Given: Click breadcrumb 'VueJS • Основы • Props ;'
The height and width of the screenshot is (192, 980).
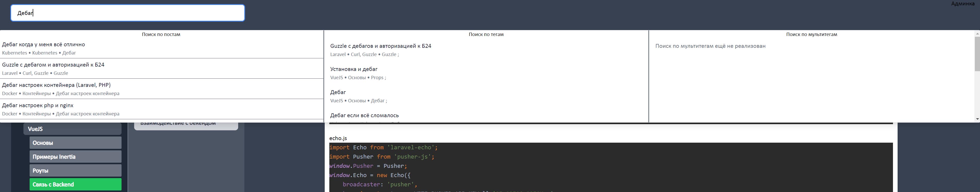Looking at the screenshot, I should 358,78.
